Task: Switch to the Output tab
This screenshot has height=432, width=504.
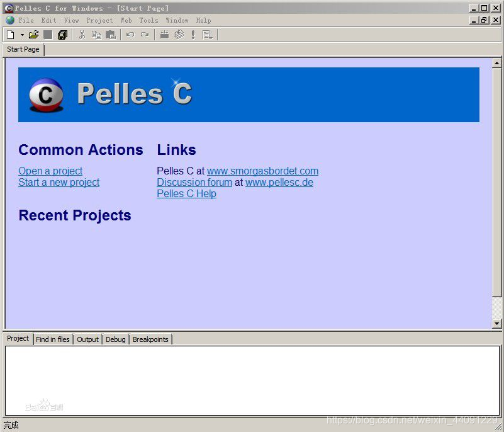Action: point(87,339)
